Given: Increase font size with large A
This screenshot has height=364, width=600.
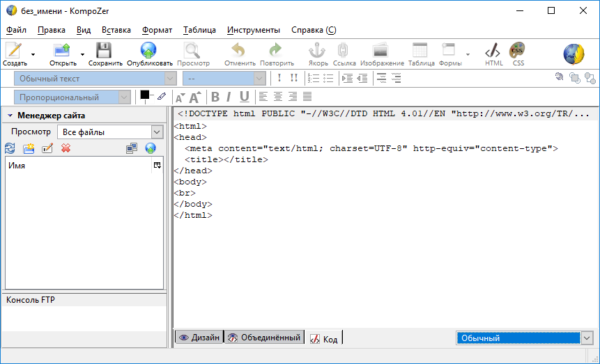Looking at the screenshot, I should [195, 97].
